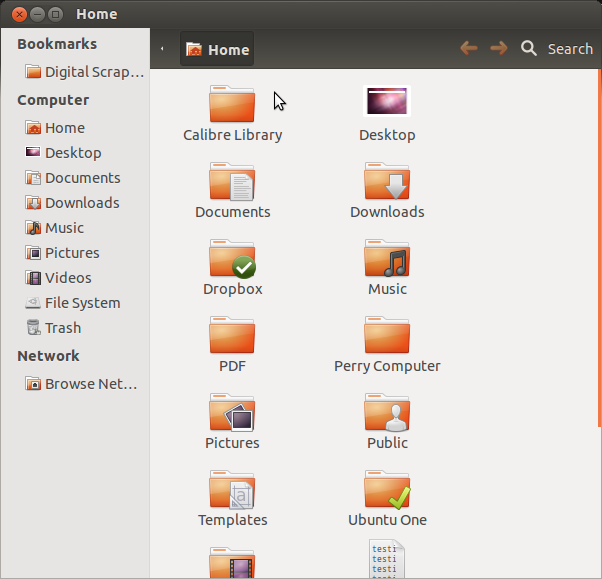
Task: Go to Videos in the sidebar
Action: point(58,278)
